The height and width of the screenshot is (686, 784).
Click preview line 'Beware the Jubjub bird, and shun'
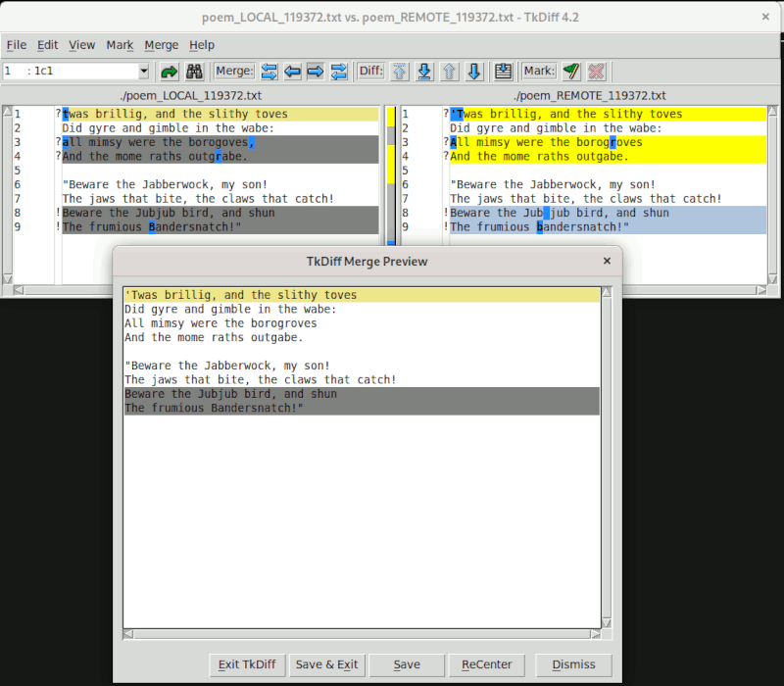pos(362,394)
